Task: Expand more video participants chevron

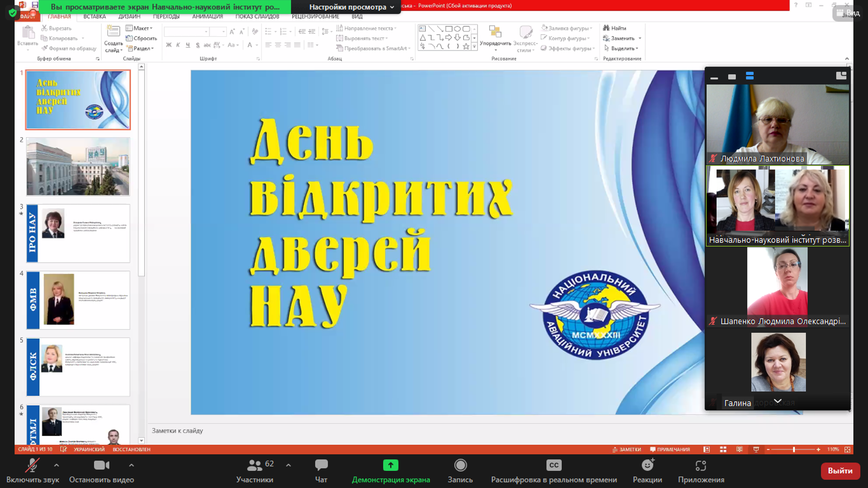Action: point(777,401)
